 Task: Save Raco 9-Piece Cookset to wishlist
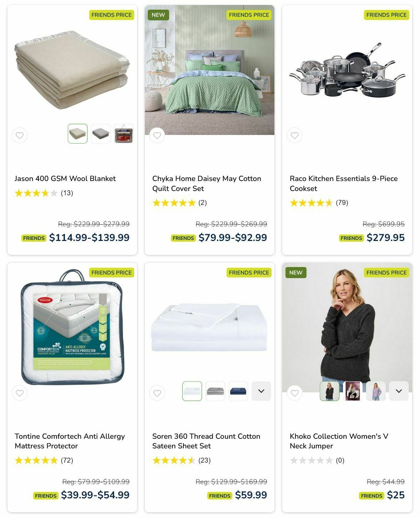tap(294, 135)
